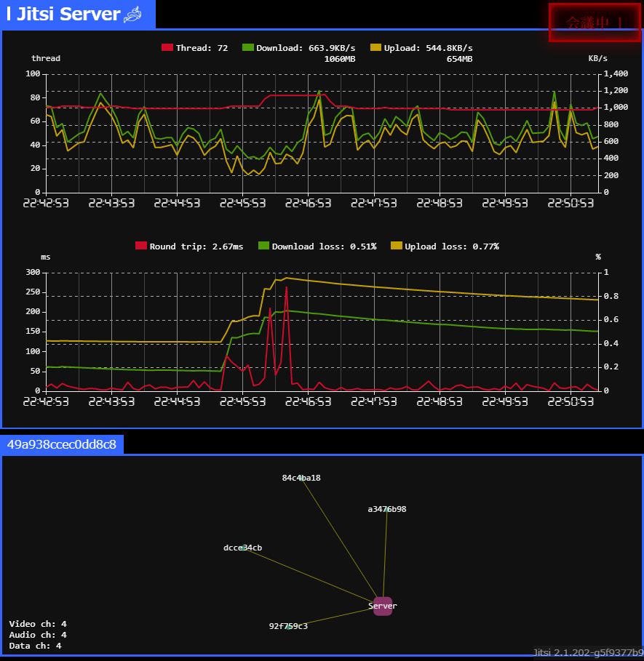Click the Upload: 544.8KB/s legend label
The width and height of the screenshot is (644, 661).
click(x=428, y=48)
